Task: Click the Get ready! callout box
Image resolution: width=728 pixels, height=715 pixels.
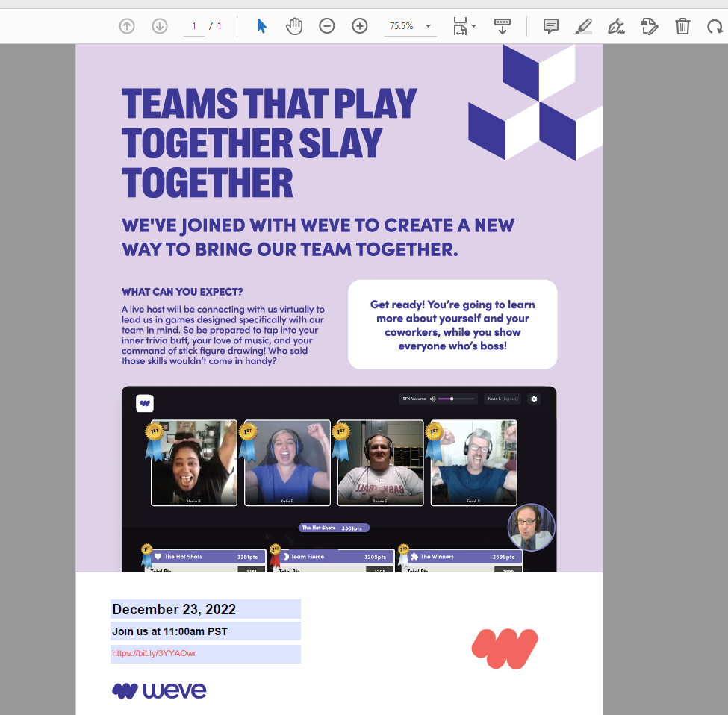Action: point(452,325)
